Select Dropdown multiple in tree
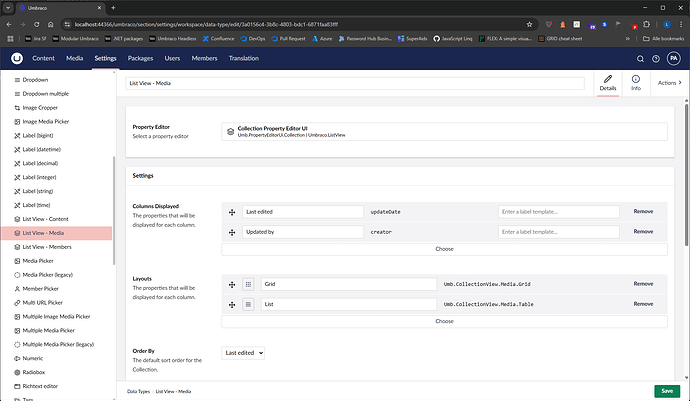This screenshot has width=690, height=401. pos(46,94)
